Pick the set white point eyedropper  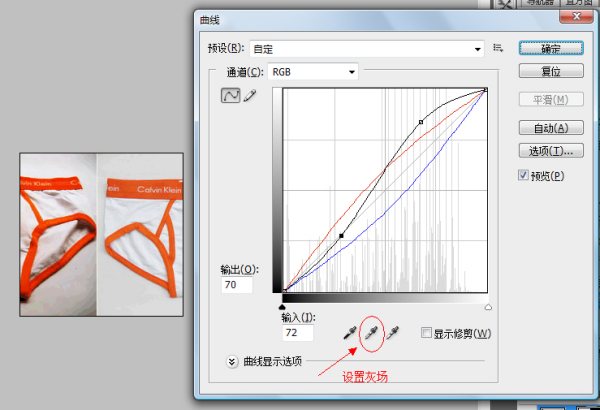pos(393,333)
